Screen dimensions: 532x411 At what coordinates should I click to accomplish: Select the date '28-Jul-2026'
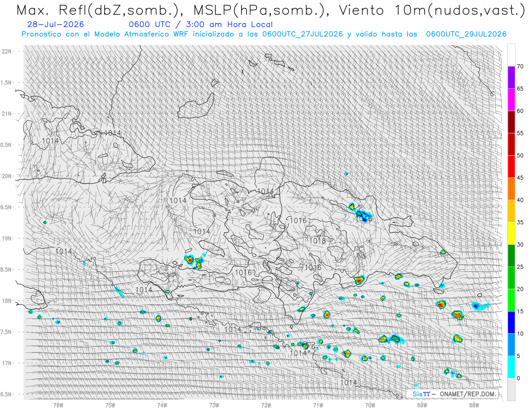(55, 25)
